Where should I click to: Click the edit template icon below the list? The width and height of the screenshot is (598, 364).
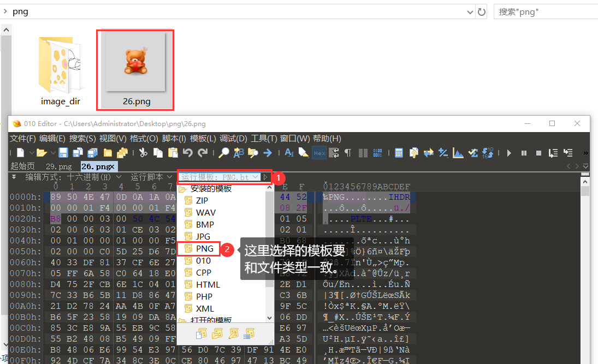233,333
